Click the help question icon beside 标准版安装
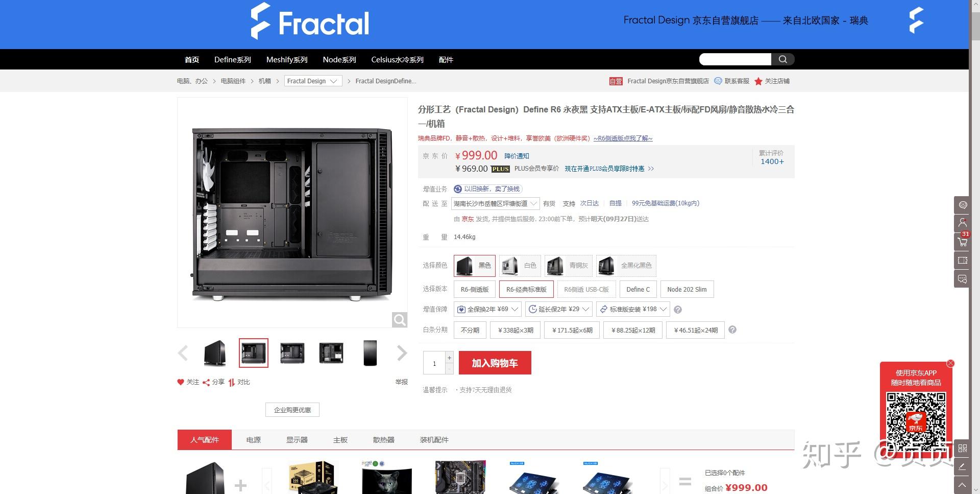The width and height of the screenshot is (980, 494). [x=678, y=310]
